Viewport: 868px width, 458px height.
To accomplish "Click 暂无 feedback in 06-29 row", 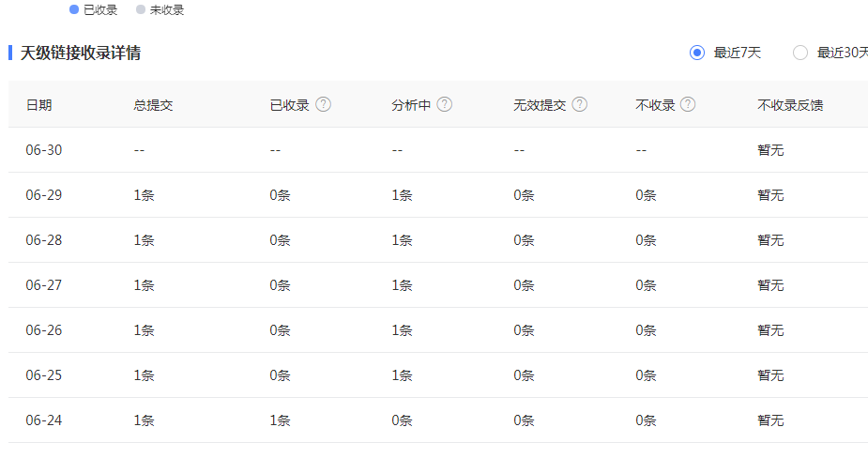I will point(770,195).
